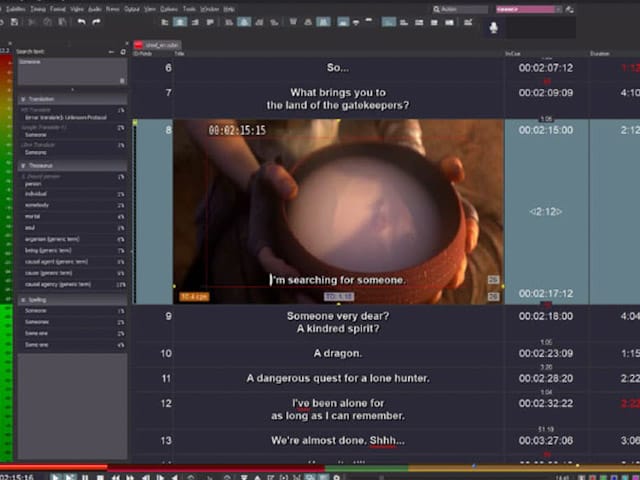
Task: Click in-cue timecode 00:02:23:09
Action: coord(546,353)
